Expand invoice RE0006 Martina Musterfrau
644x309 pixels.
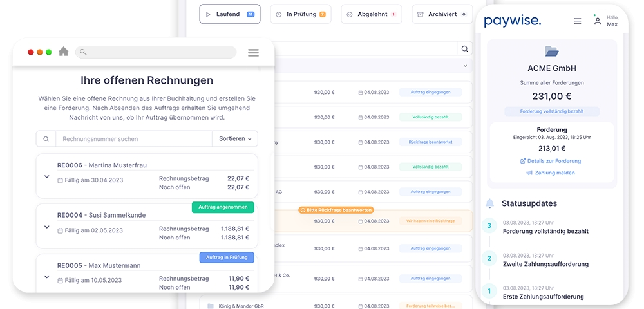pos(46,176)
